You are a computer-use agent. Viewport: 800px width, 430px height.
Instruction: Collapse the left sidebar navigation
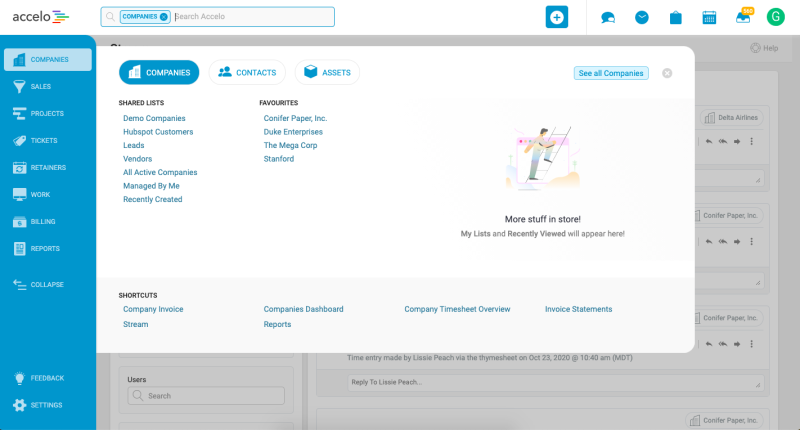click(47, 285)
